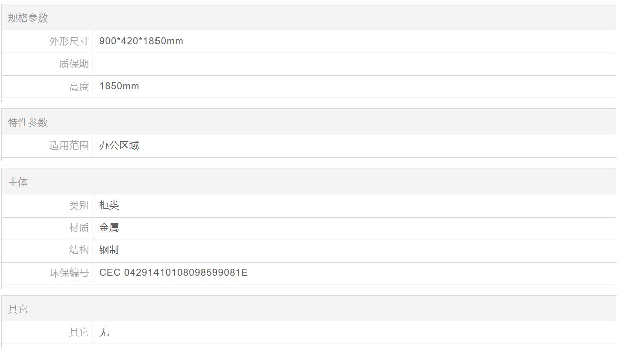This screenshot has width=623, height=364.
Task: Select the CEC environmental code number
Action: [174, 273]
